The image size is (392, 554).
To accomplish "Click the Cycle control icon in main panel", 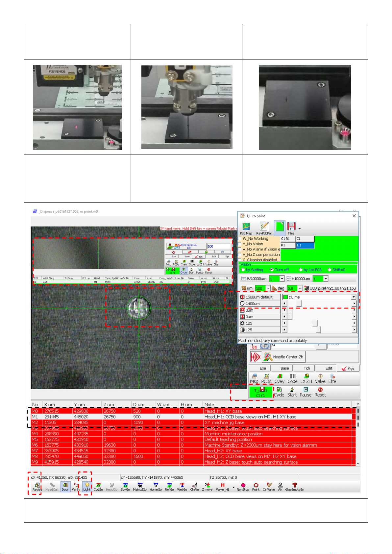I will point(279,392).
